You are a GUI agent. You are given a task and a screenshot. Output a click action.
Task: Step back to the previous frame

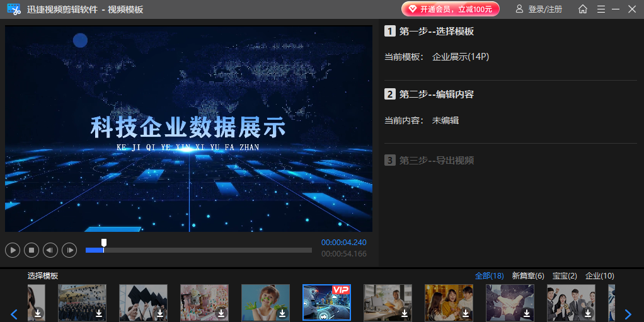(x=50, y=250)
